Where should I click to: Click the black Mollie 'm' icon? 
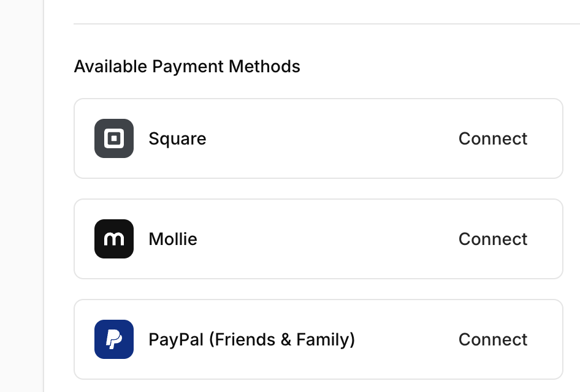[113, 239]
